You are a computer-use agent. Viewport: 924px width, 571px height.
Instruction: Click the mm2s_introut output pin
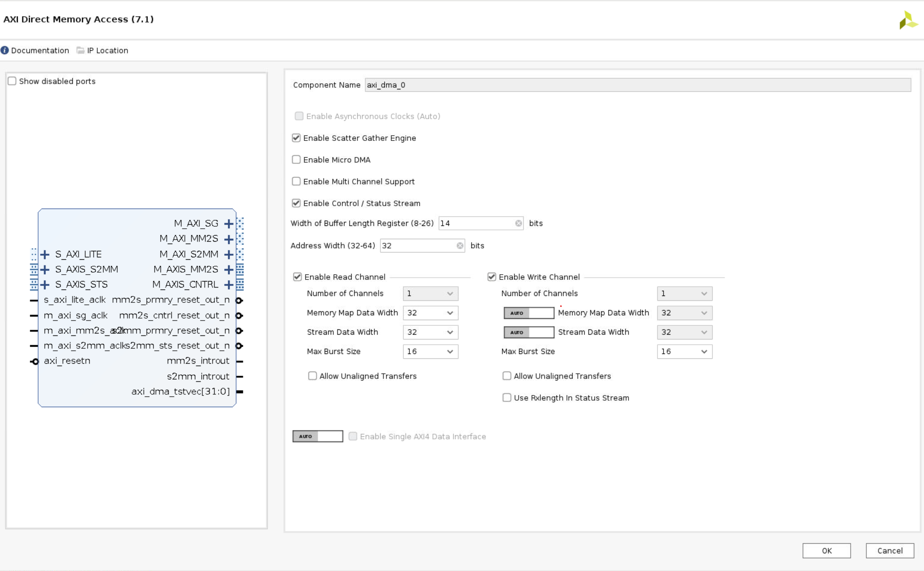click(240, 361)
